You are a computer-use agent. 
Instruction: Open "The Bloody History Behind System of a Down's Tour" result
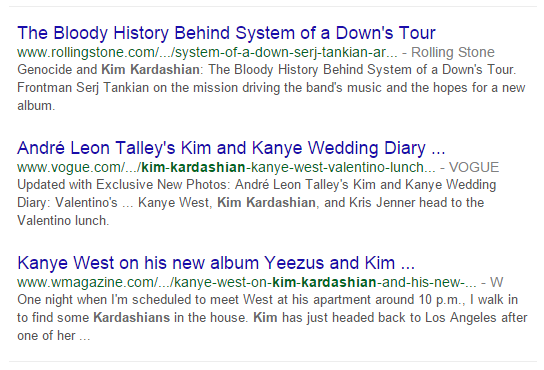click(x=226, y=33)
